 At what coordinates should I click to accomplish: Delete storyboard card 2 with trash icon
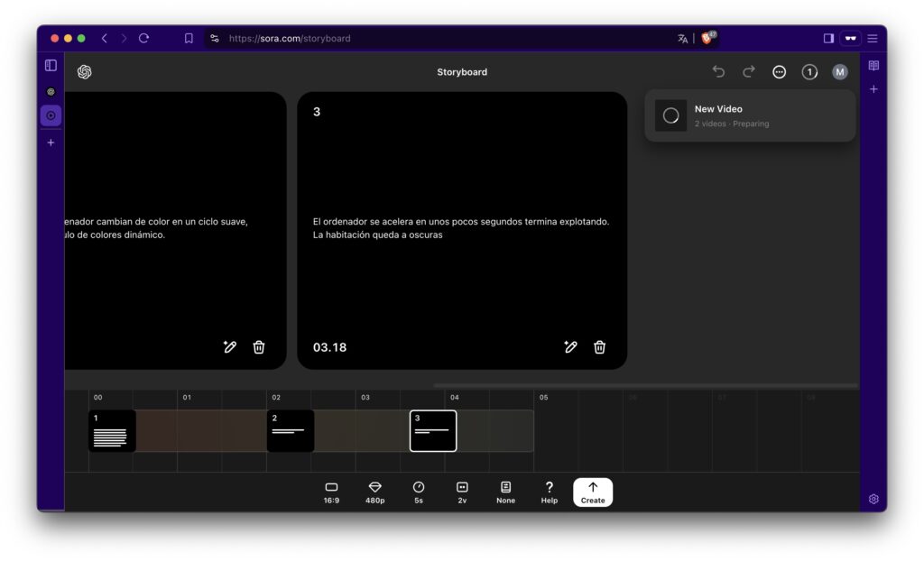(x=259, y=347)
